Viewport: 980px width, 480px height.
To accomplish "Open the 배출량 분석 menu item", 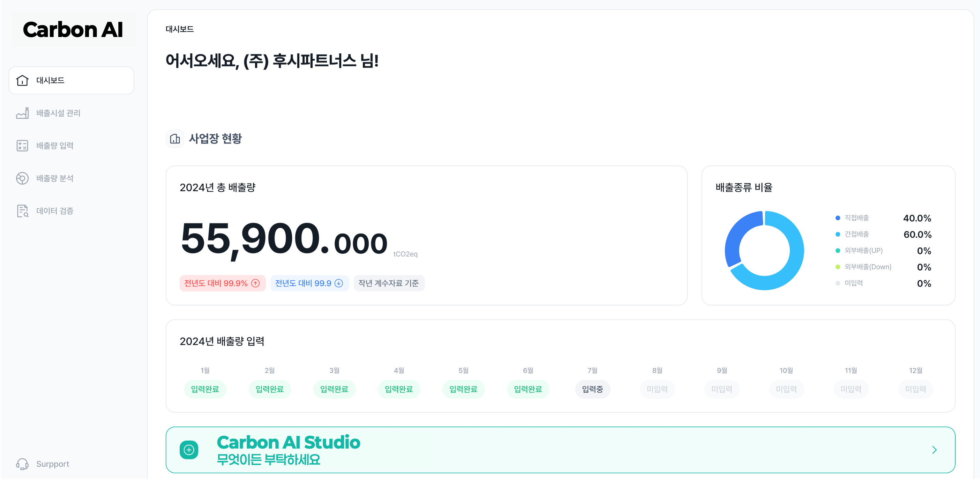I will pyautogui.click(x=55, y=178).
